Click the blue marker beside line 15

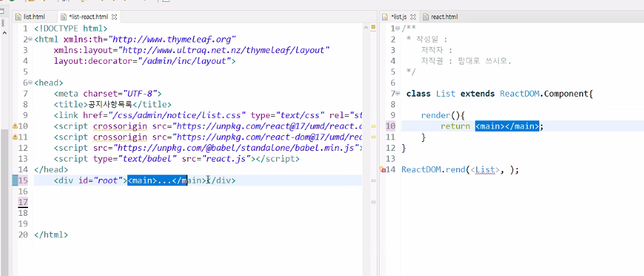tap(15, 180)
